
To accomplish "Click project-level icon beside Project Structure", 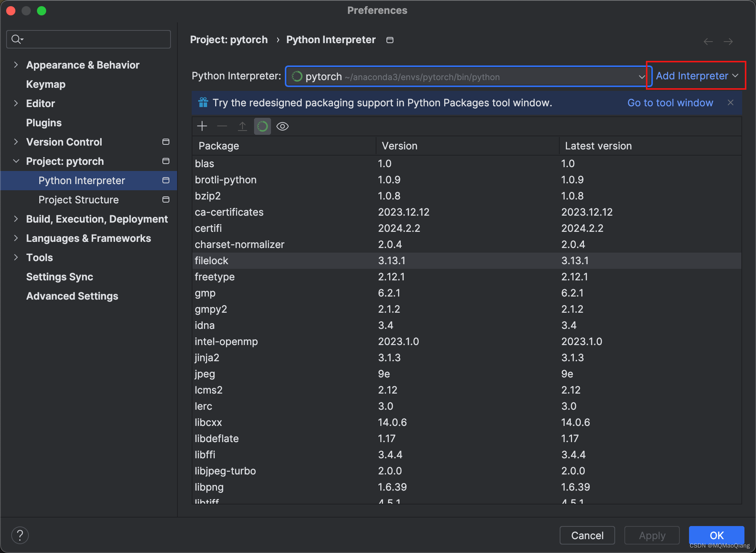I will pos(166,199).
